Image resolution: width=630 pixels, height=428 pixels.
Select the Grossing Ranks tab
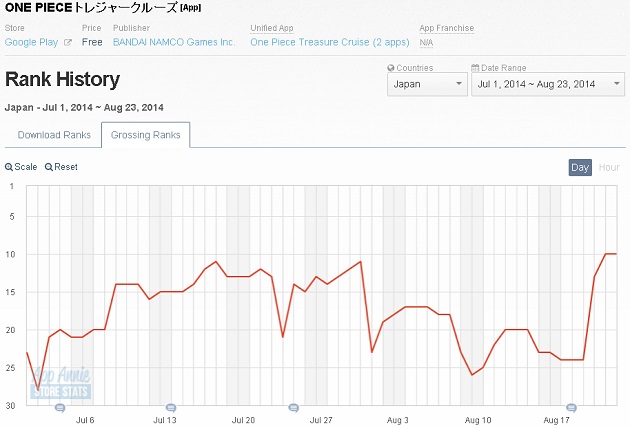point(145,135)
